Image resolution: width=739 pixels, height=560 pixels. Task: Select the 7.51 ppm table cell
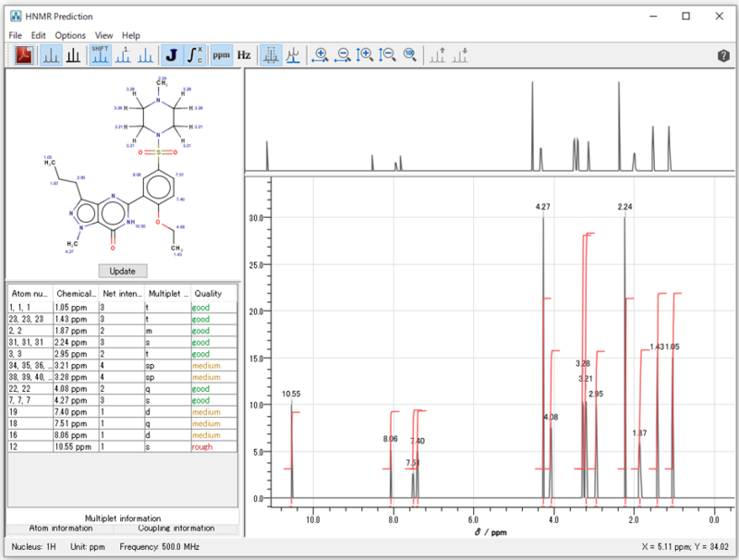pyautogui.click(x=76, y=424)
